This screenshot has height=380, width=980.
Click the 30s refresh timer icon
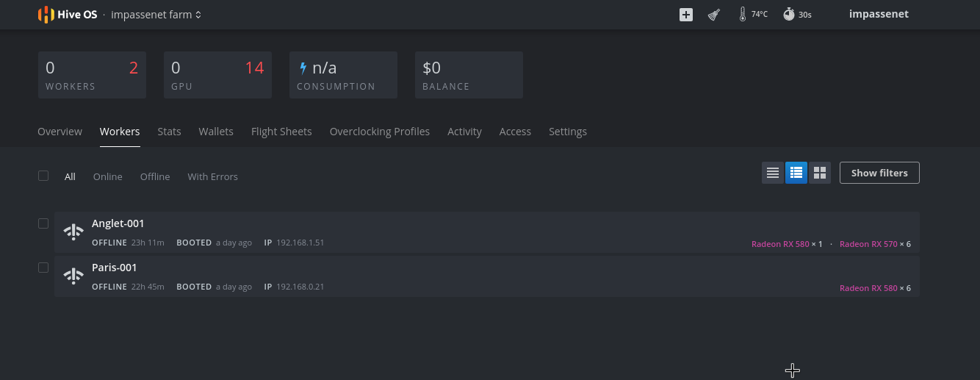789,15
